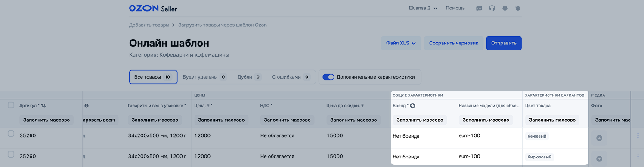
Task: Click the Отправить button
Action: coord(504,43)
